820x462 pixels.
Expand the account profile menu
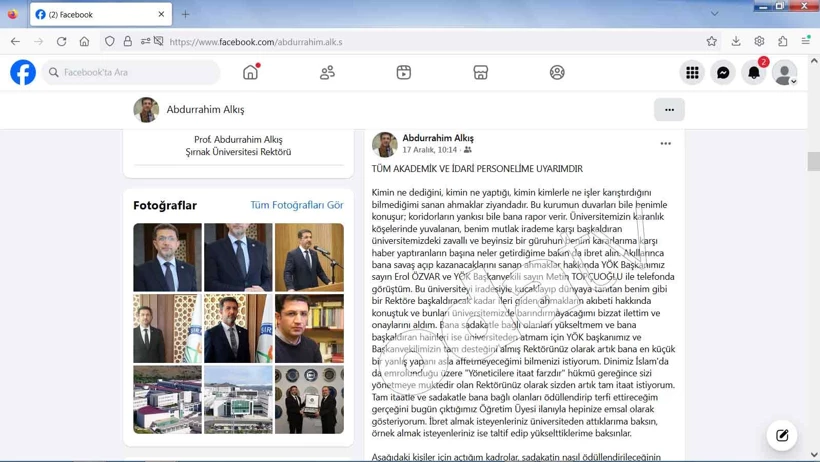click(785, 72)
